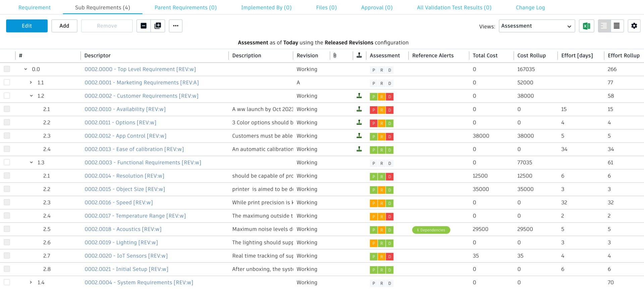Open the settings gear icon
Image resolution: width=644 pixels, height=289 pixels.
[634, 26]
